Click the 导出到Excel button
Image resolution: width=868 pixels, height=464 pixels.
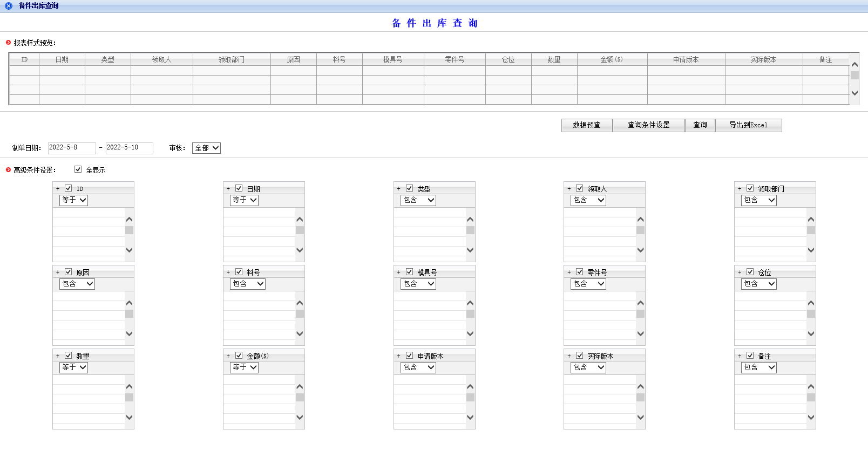coord(748,125)
